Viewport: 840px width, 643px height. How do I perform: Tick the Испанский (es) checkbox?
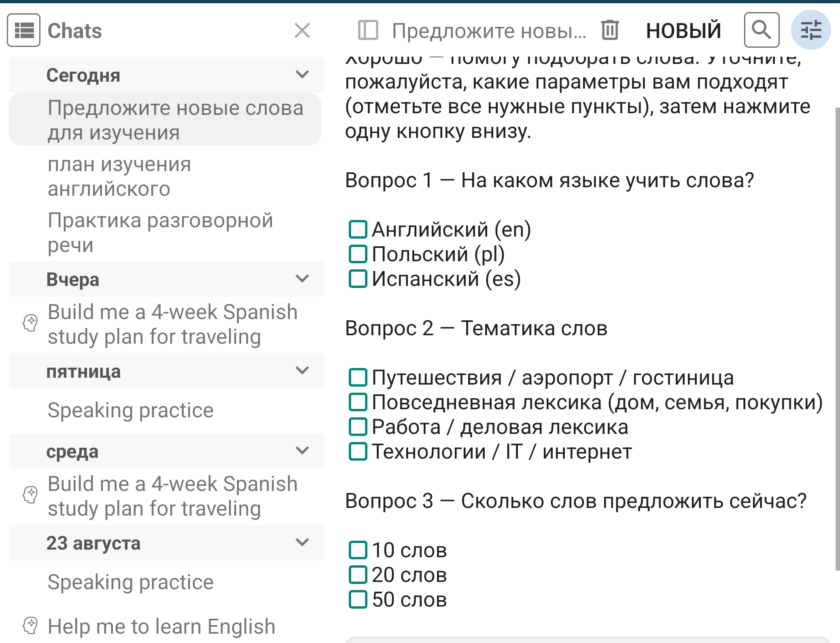358,279
